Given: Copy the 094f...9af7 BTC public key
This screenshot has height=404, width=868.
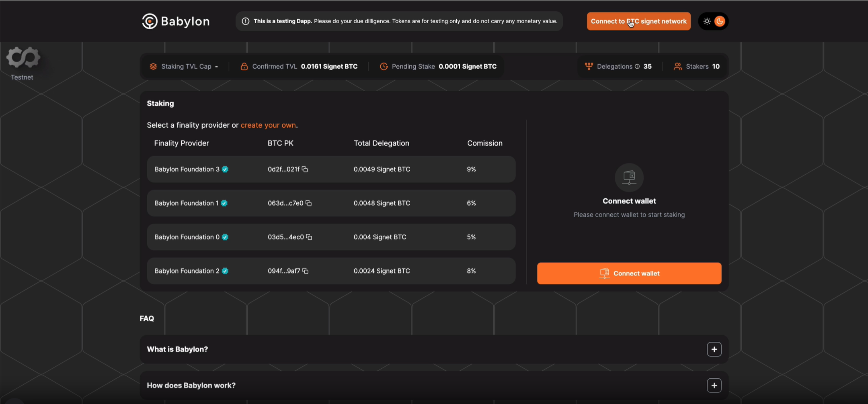Looking at the screenshot, I should (x=306, y=271).
